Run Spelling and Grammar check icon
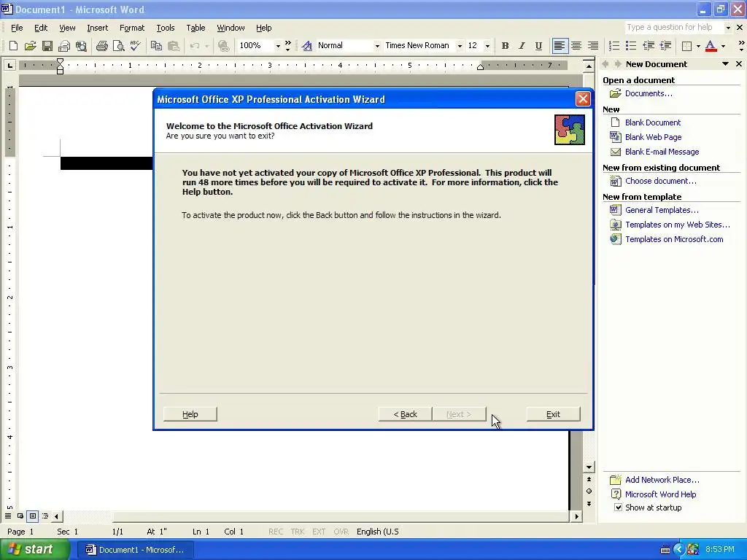 tap(135, 46)
